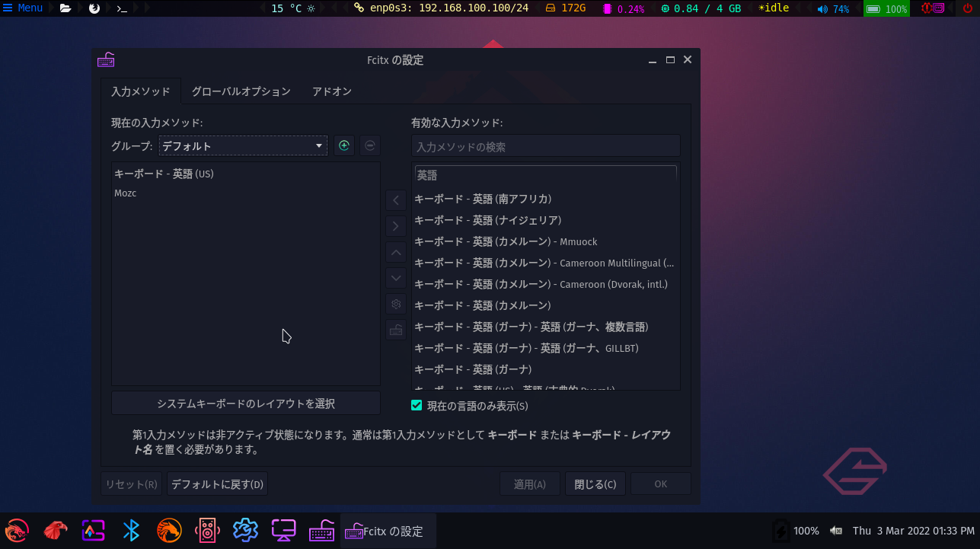Open Bluetooth icon in bottom dock

[131, 530]
